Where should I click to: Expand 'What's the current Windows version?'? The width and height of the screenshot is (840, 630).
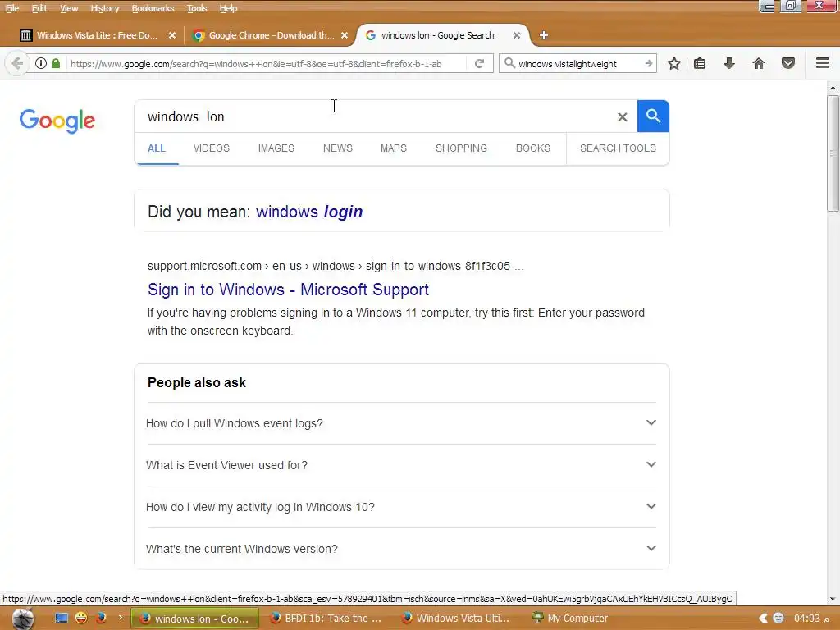tap(401, 549)
